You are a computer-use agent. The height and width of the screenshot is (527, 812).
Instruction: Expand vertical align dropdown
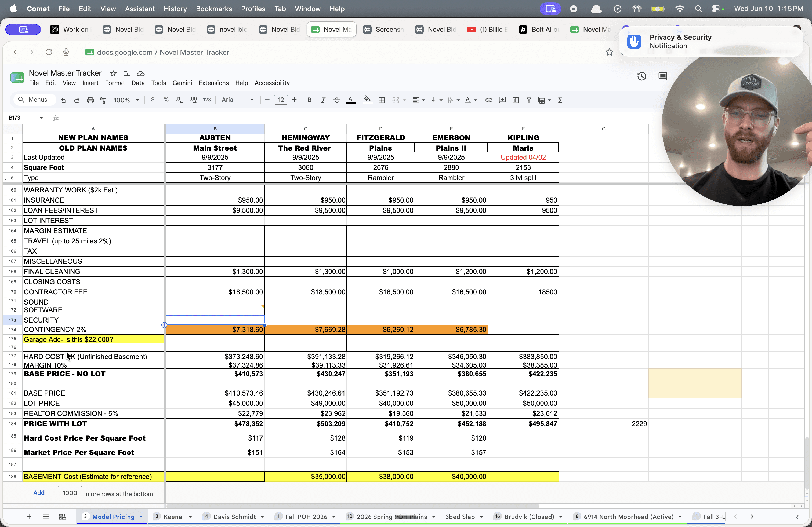(441, 100)
